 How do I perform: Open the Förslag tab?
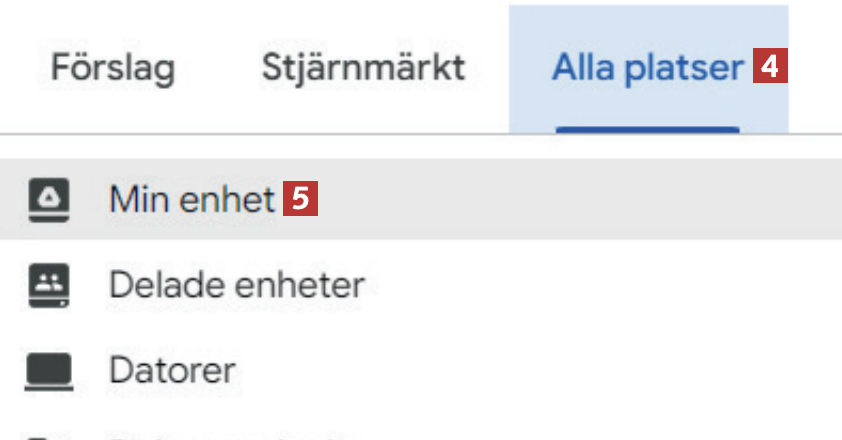113,68
